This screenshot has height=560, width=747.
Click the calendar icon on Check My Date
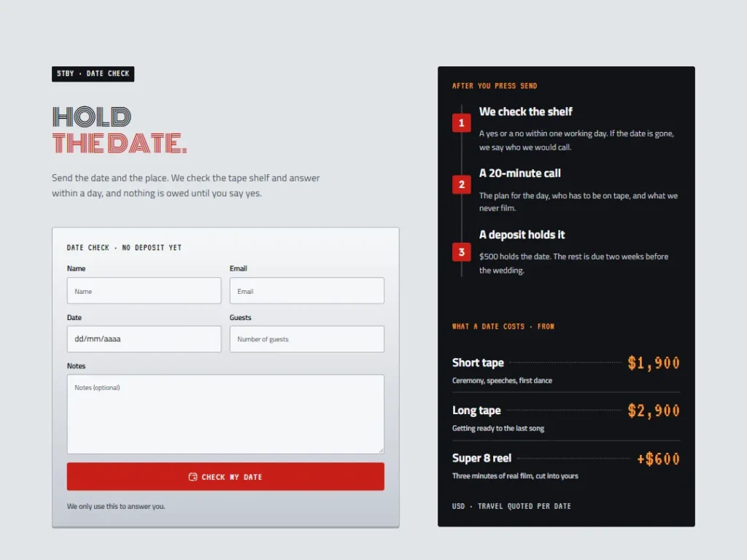click(x=193, y=477)
